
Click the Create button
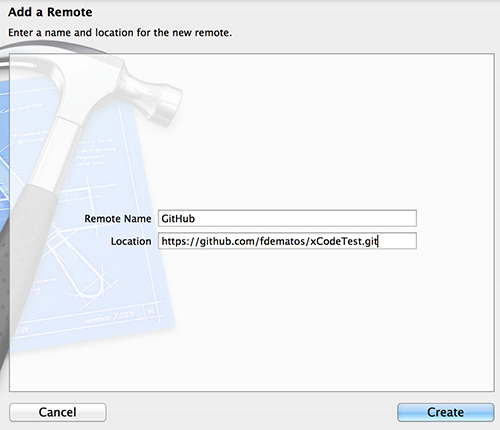(445, 412)
